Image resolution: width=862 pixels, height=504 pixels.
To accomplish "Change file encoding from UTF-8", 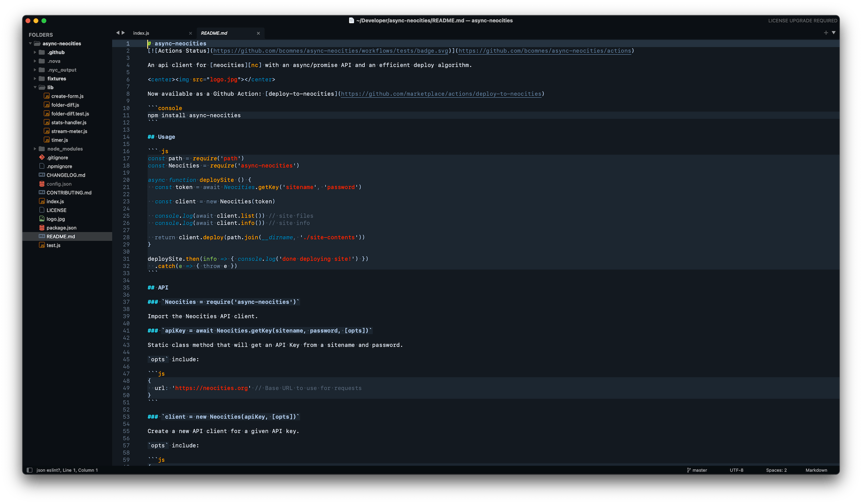I will point(737,470).
